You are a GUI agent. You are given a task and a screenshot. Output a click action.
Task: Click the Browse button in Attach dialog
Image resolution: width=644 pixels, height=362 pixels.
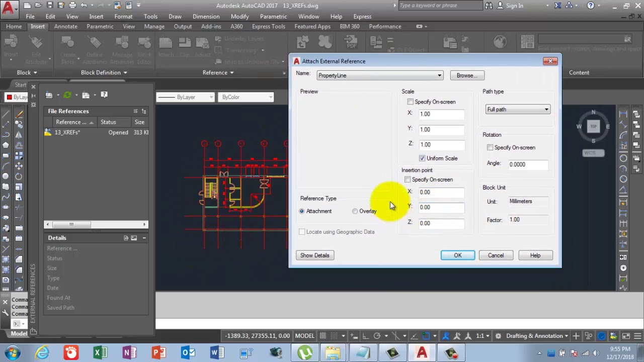click(x=467, y=75)
